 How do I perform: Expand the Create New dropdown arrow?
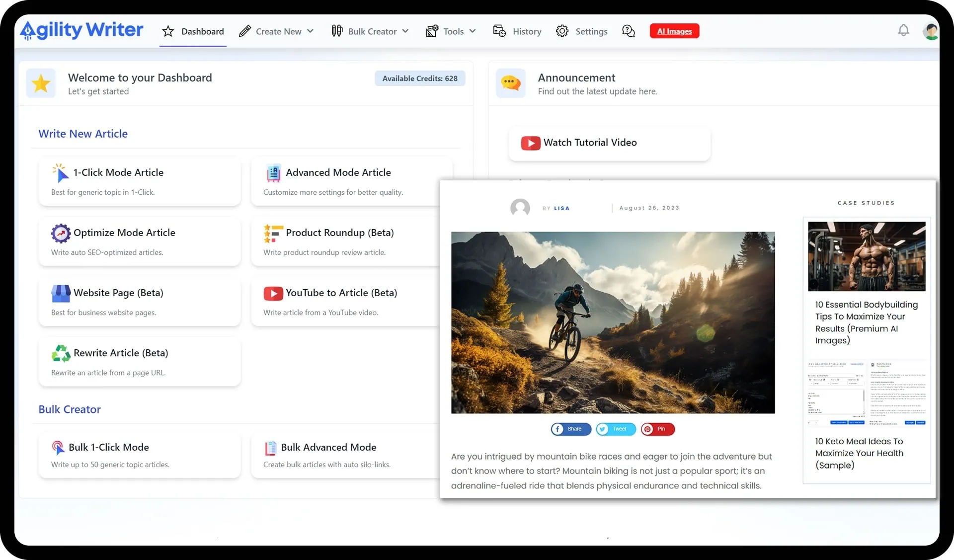point(310,31)
